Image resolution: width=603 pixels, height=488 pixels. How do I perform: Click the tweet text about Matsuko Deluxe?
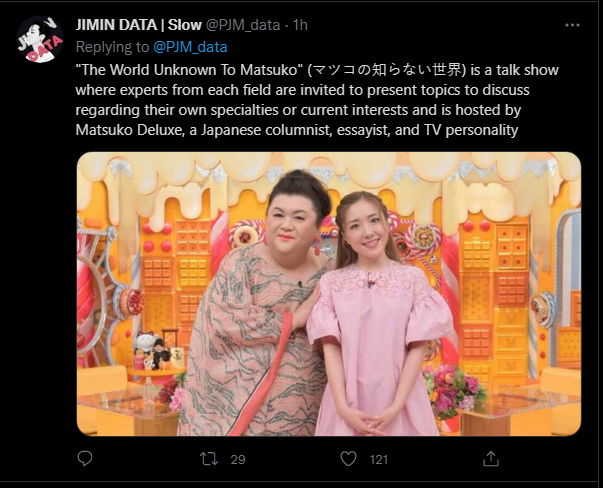(x=317, y=100)
